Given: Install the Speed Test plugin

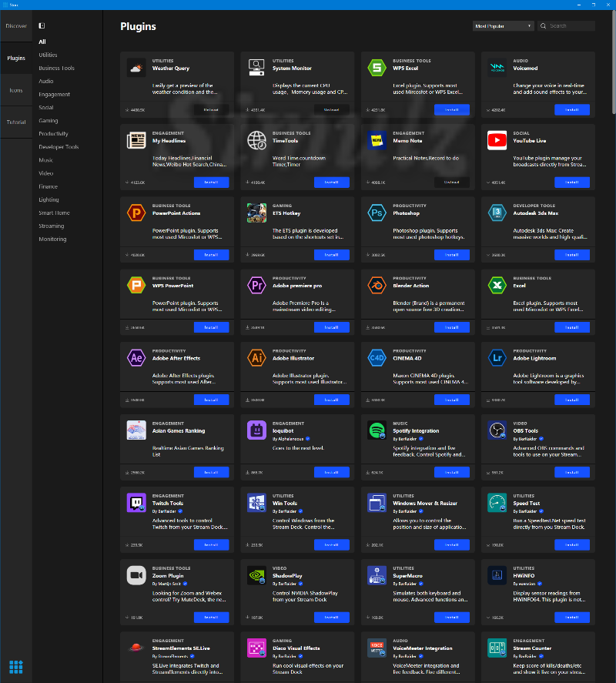Looking at the screenshot, I should click(x=572, y=544).
